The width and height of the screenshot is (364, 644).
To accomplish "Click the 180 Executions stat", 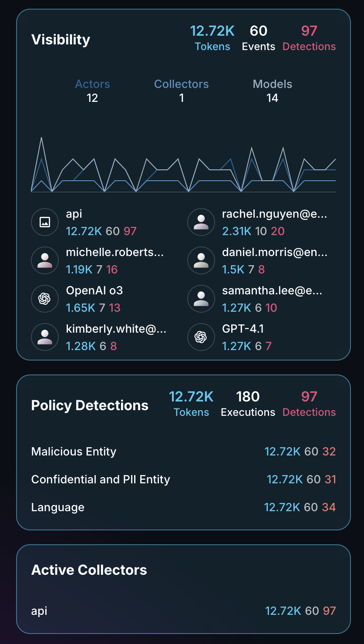I will [248, 404].
